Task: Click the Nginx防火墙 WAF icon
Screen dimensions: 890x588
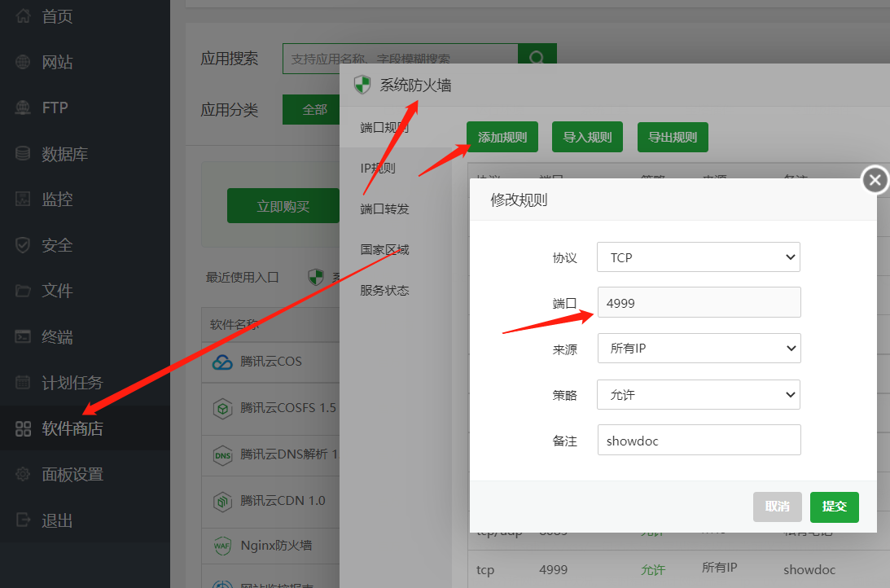Action: tap(222, 546)
